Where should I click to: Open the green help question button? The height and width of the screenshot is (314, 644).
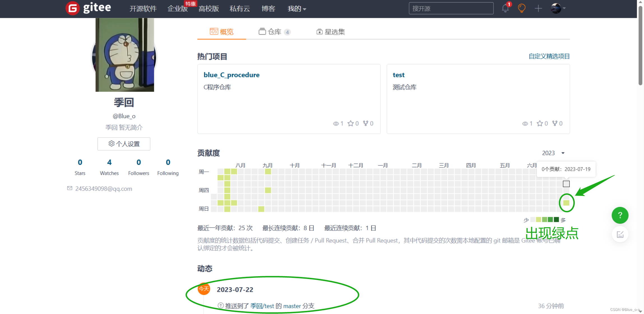coord(620,215)
